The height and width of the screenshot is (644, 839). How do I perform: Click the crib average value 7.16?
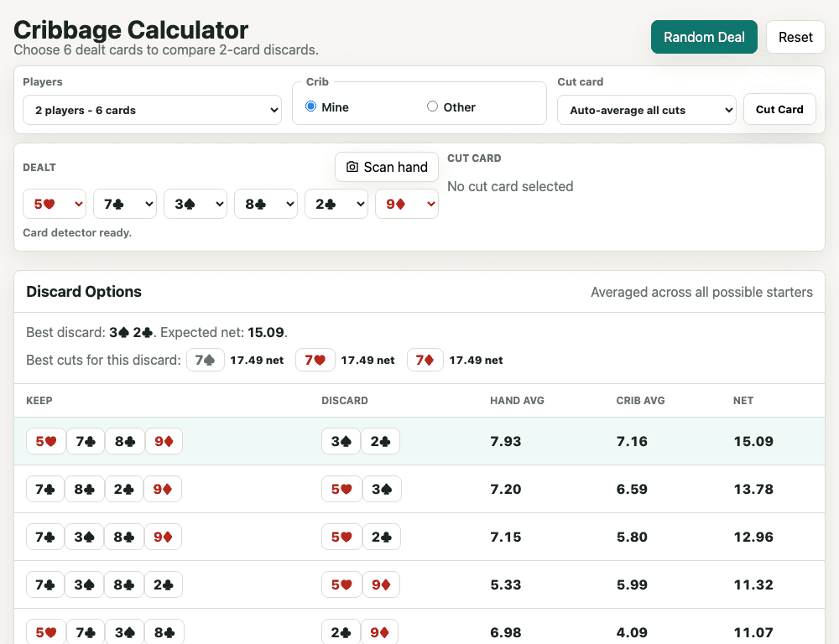click(x=632, y=441)
